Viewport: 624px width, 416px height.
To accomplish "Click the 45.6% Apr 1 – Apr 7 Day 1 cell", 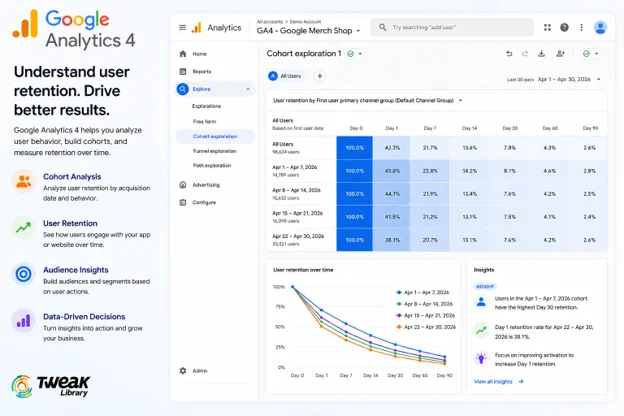I will coord(391,171).
